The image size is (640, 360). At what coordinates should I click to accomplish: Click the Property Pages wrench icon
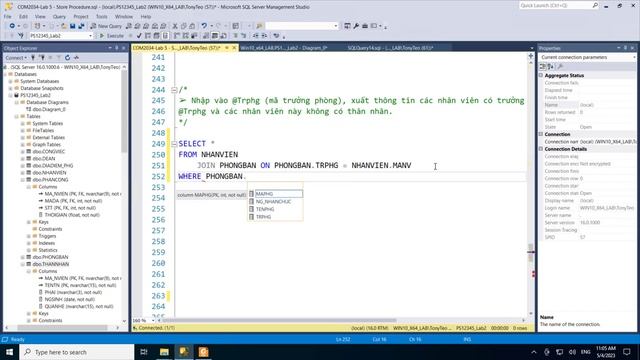point(560,67)
